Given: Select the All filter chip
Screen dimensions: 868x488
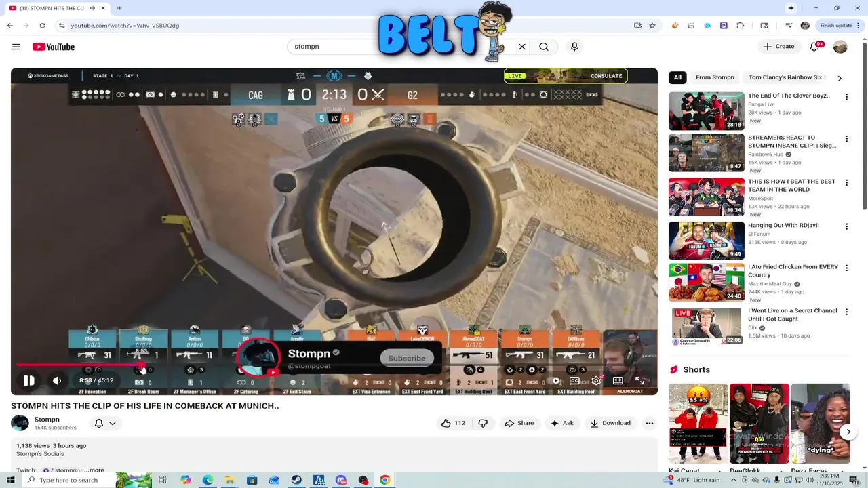Looking at the screenshot, I should (677, 77).
